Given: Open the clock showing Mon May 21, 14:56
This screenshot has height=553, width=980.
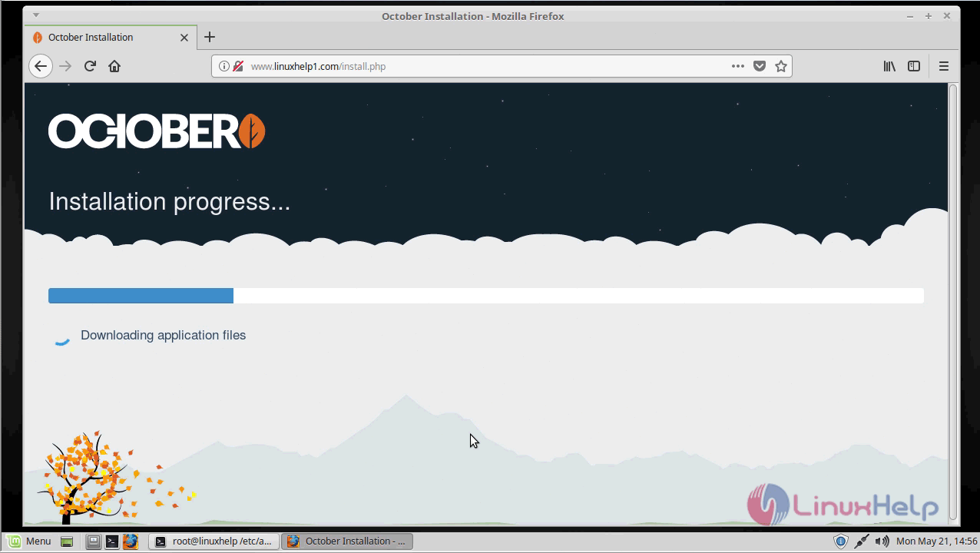Looking at the screenshot, I should tap(936, 541).
